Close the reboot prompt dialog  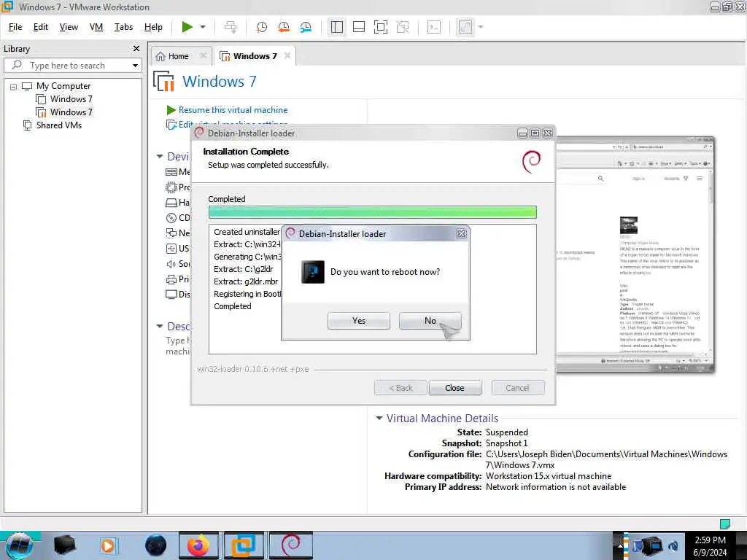coord(461,234)
